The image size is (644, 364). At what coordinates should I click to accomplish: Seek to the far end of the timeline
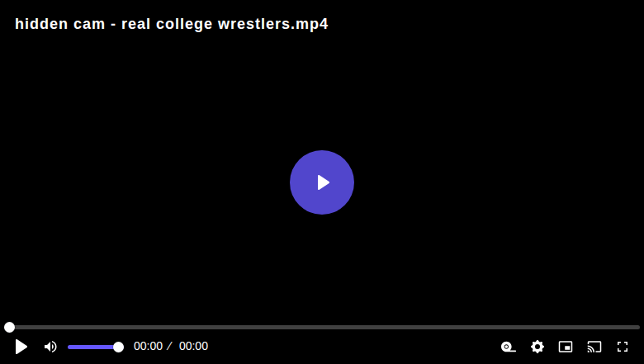(x=638, y=327)
